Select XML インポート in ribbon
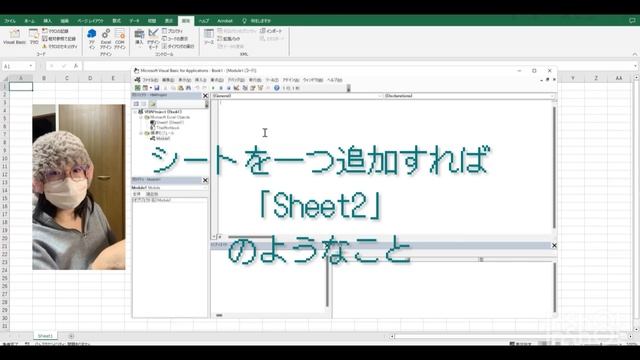The image size is (640, 360). pyautogui.click(x=271, y=31)
